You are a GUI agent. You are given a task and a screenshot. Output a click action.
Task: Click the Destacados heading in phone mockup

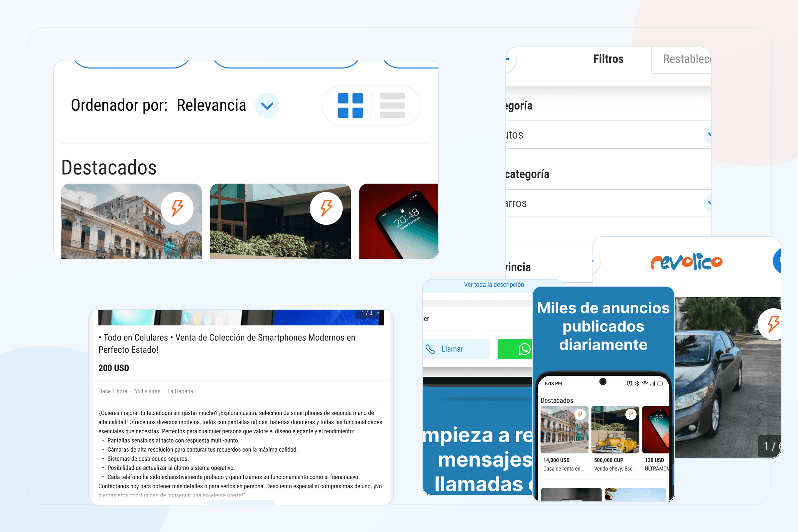click(x=557, y=400)
